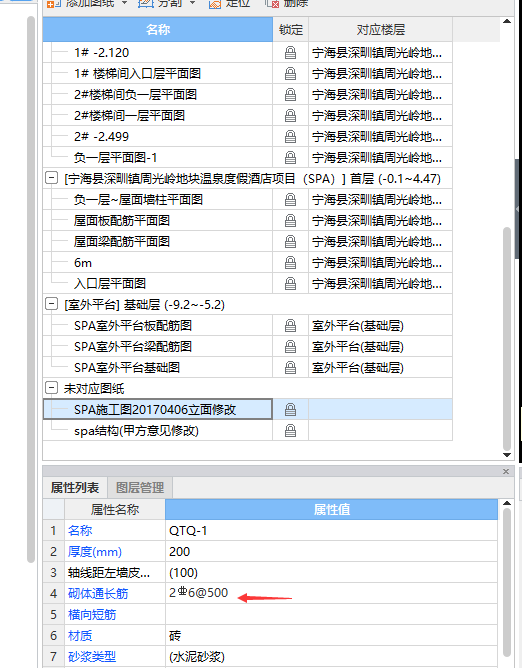
Task: Click the 属性名称 column header
Action: [115, 510]
